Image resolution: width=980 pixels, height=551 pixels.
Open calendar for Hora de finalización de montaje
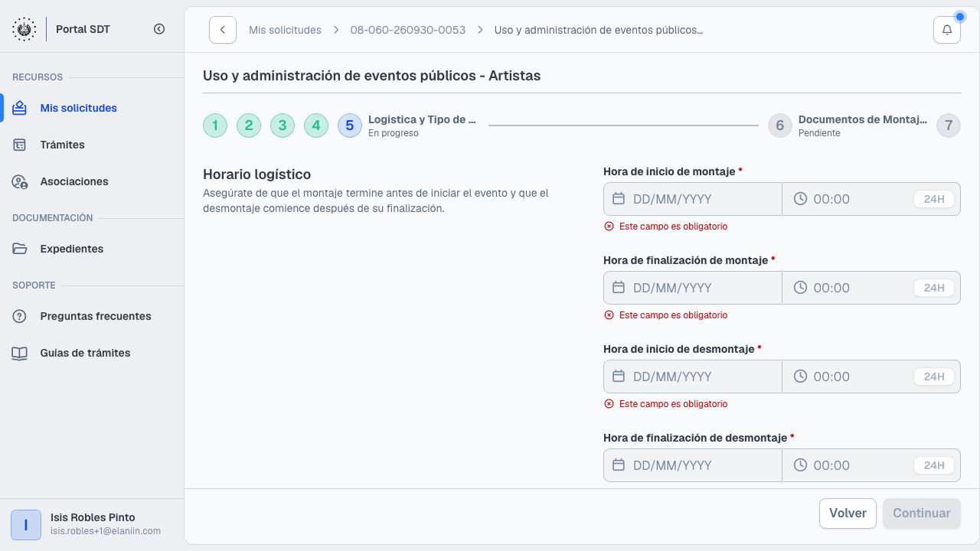pyautogui.click(x=619, y=288)
